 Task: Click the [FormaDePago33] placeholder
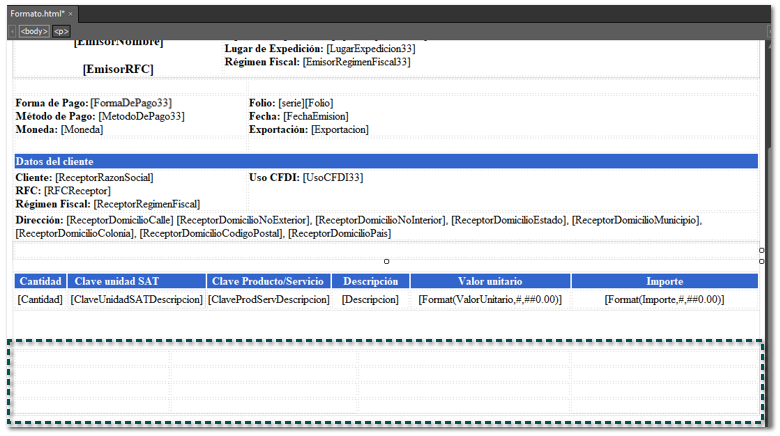point(130,103)
